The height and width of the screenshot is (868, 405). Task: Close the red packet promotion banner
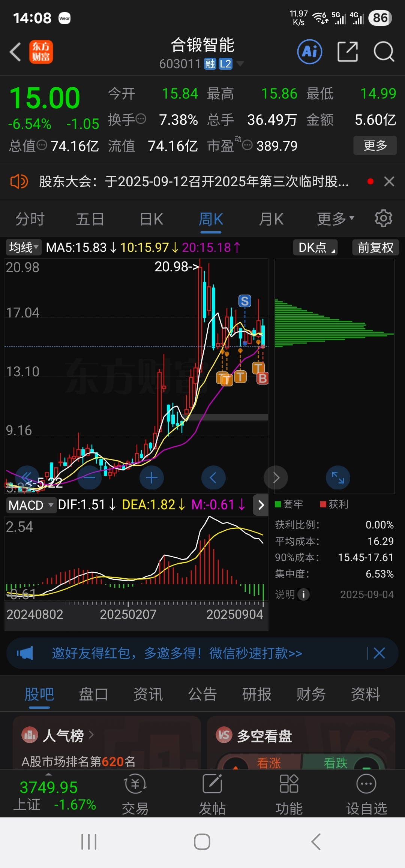(x=379, y=653)
